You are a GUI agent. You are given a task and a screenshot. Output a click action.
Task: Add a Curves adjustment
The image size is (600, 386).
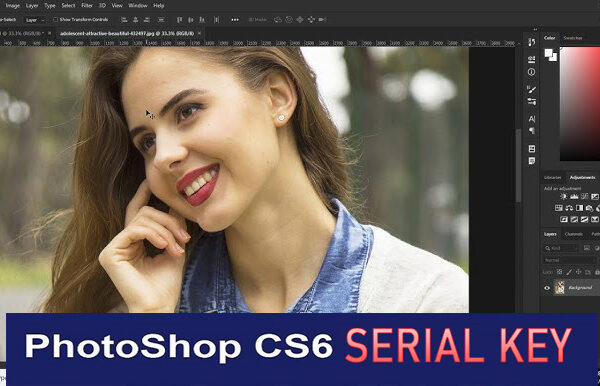click(584, 197)
